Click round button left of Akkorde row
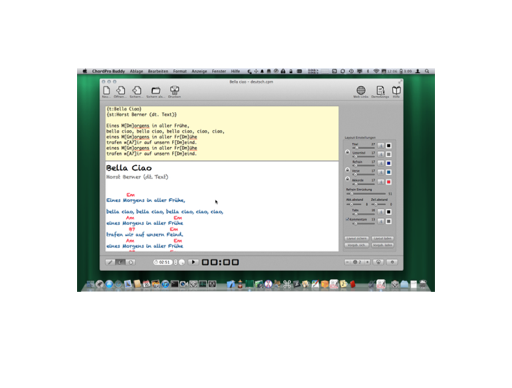The width and height of the screenshot is (512, 388). 347,179
